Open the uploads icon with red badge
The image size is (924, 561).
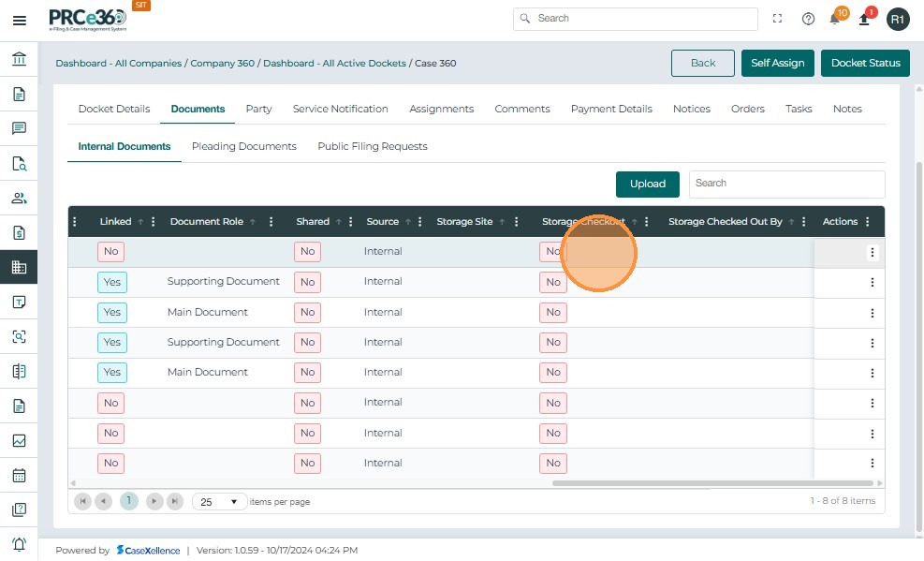point(864,19)
